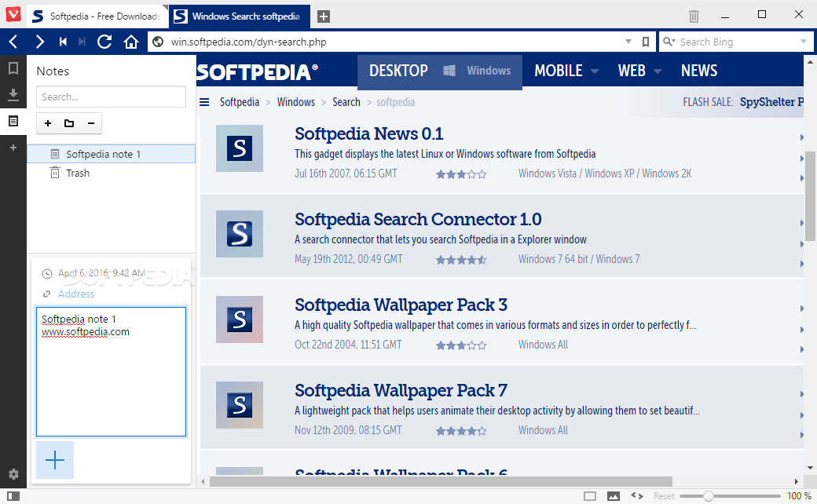Screen dimensions: 817x504
Task: Click the Search Bing field
Action: (x=738, y=42)
